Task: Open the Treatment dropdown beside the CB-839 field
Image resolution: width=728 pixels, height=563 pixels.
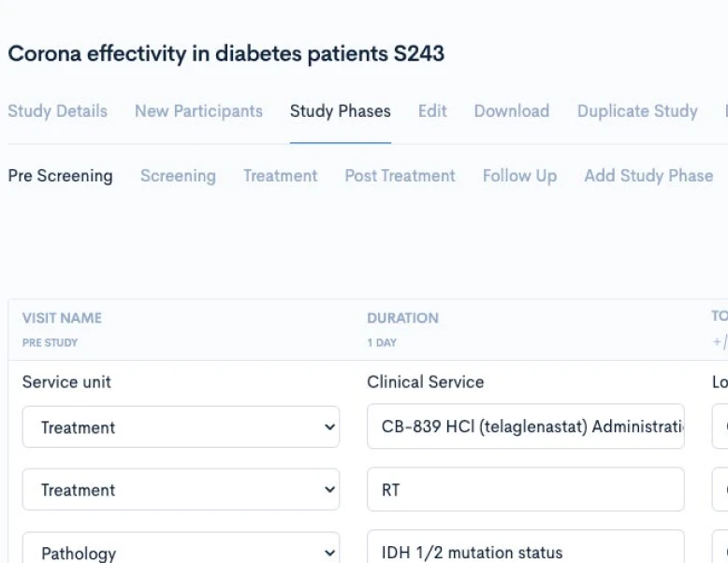Action: tap(181, 427)
